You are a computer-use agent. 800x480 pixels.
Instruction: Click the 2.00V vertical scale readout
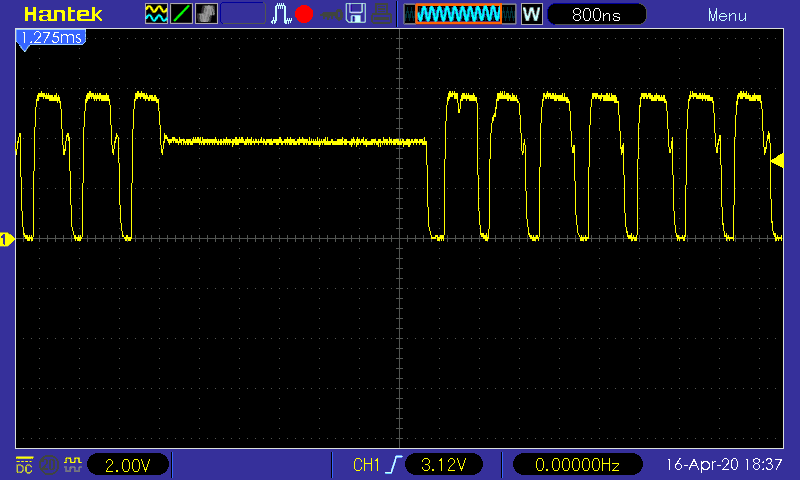coord(128,465)
